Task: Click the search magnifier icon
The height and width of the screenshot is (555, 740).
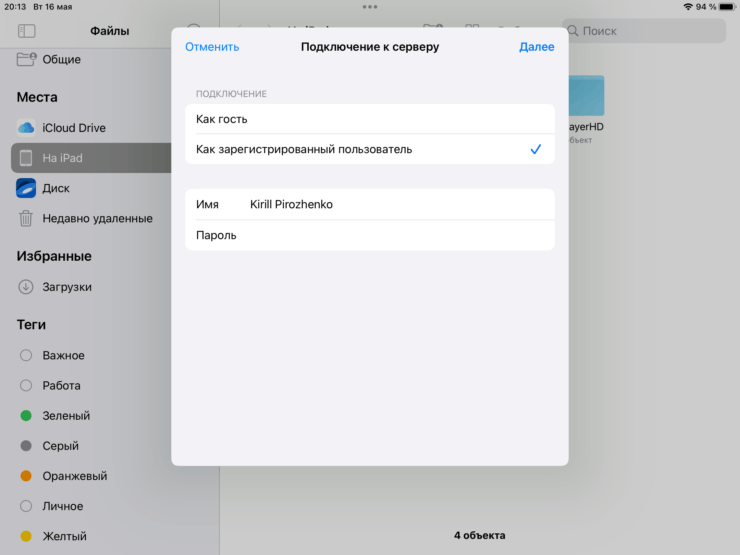Action: tap(573, 31)
